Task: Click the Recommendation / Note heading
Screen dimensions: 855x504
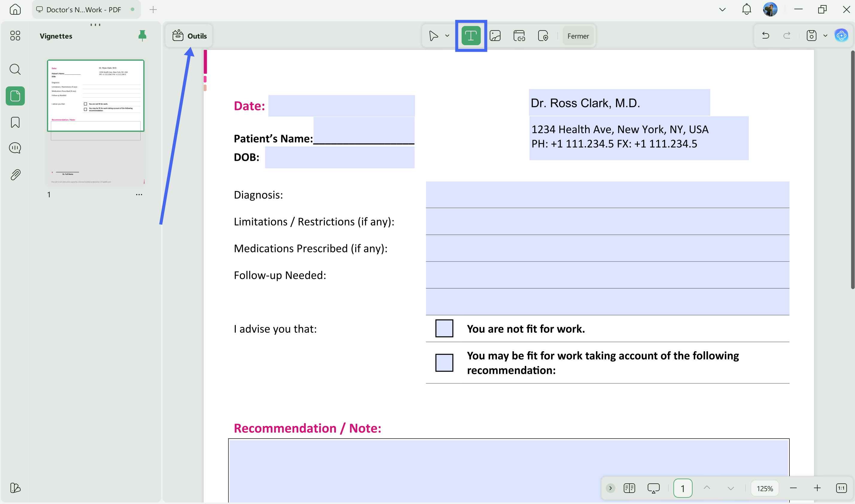Action: [x=307, y=428]
